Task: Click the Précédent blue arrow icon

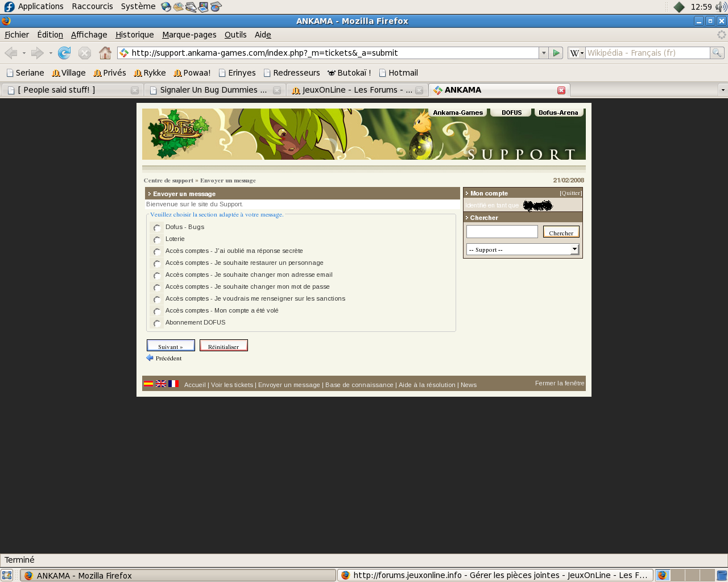Action: click(150, 357)
